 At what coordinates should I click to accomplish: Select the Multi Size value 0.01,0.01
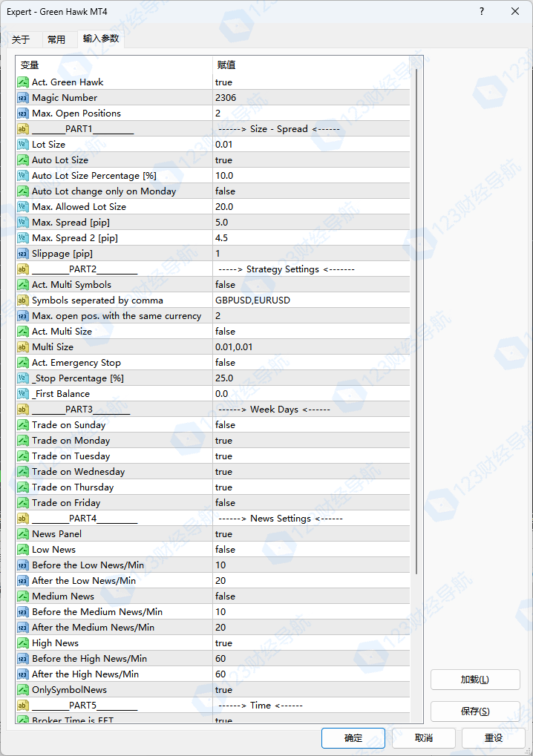point(234,347)
